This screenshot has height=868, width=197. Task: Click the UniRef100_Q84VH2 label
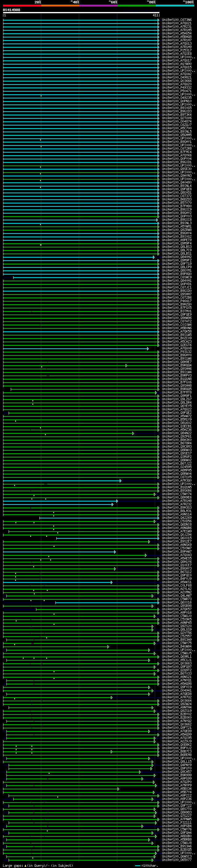click(x=177, y=257)
